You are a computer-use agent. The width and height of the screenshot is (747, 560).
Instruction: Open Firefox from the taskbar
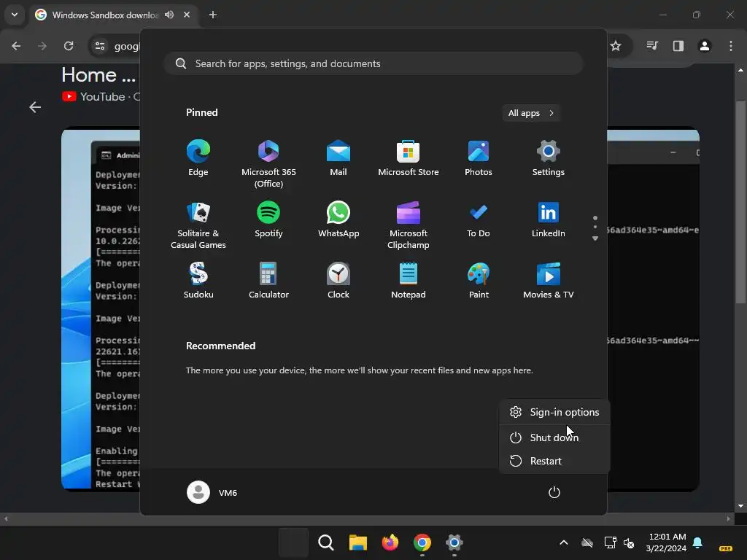[x=390, y=542]
